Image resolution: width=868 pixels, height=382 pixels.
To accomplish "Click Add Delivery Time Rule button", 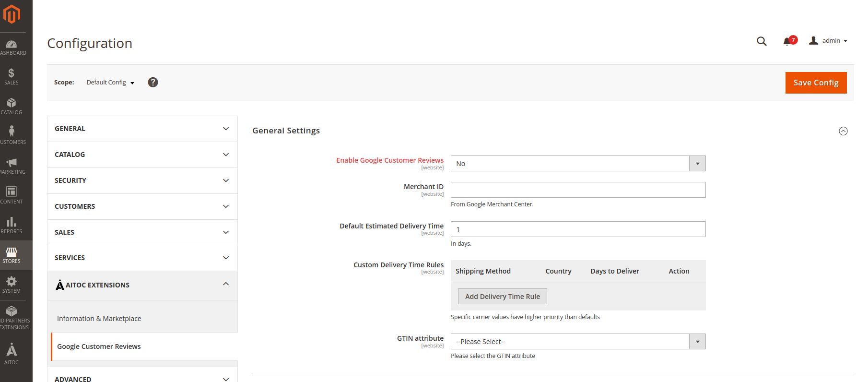I will click(x=502, y=297).
